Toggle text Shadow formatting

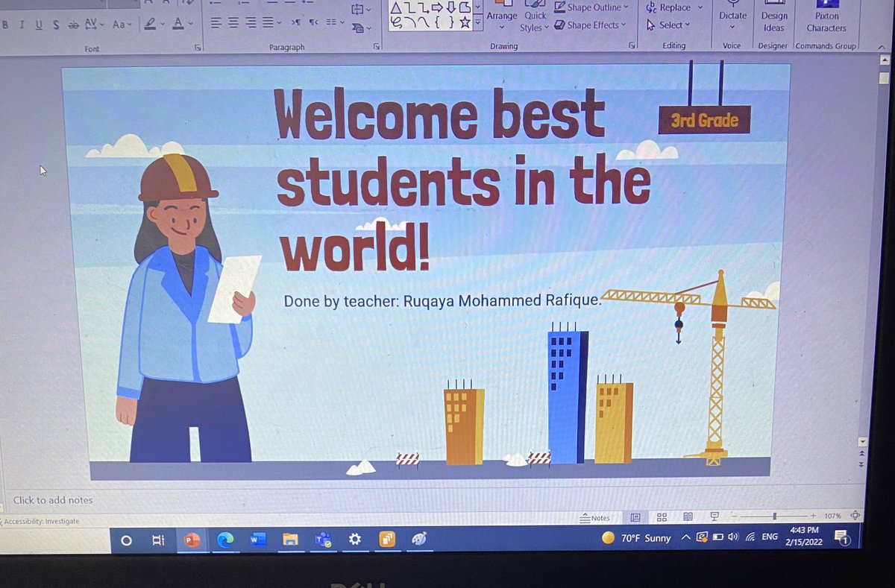(x=56, y=25)
